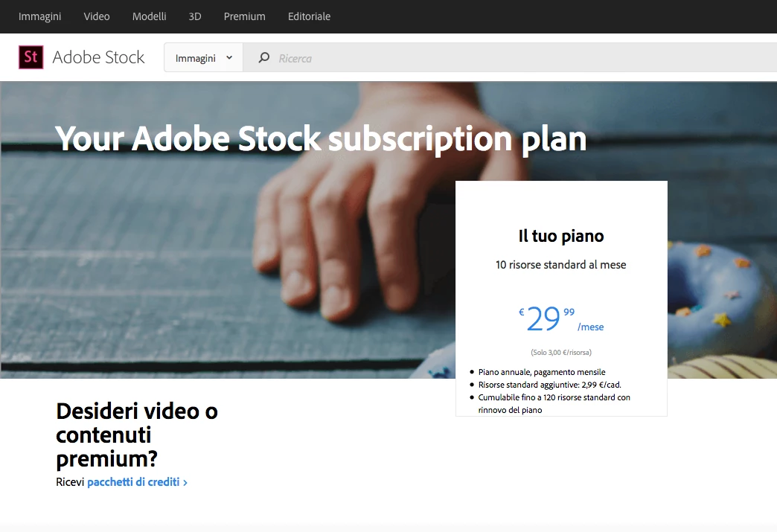
Task: Open the 3D section
Action: (x=195, y=16)
